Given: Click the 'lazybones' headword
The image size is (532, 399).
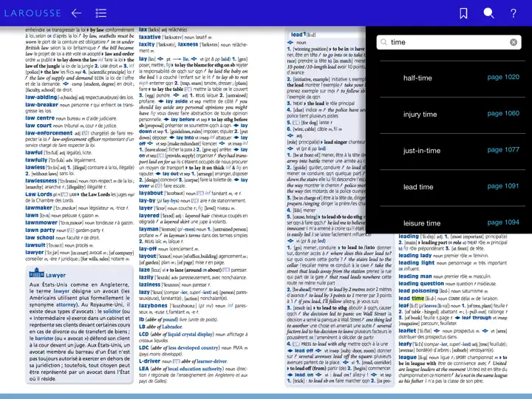Looking at the screenshot, I should coord(153,306).
